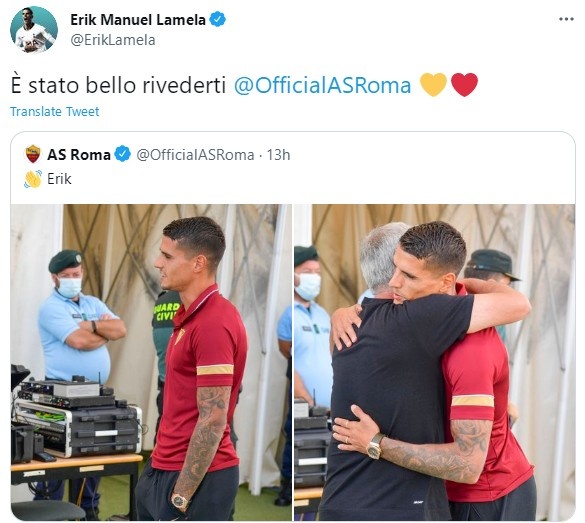
Task: Click the waving hand emoji before Erik
Action: pyautogui.click(x=33, y=179)
